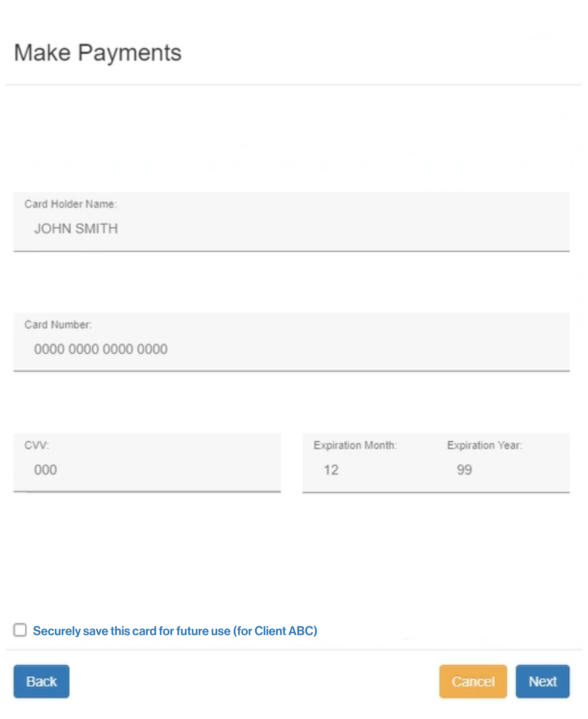
Task: Focus the Card Holder Name input field
Action: coord(291,229)
